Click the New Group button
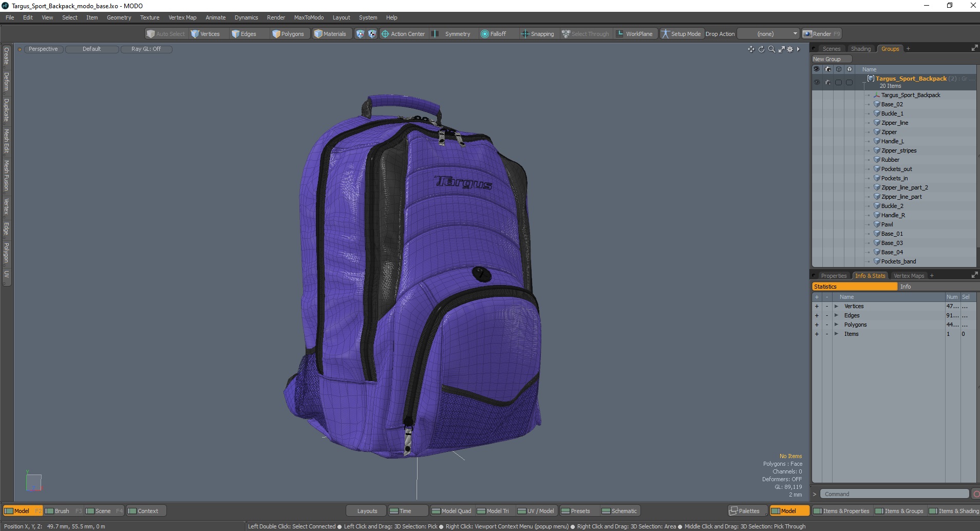Screen dimensions: 980x531 [x=832, y=59]
